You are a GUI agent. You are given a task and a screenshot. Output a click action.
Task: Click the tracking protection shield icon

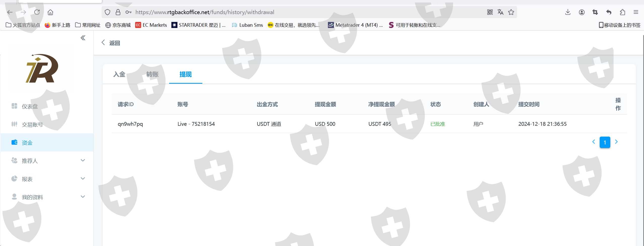[107, 12]
